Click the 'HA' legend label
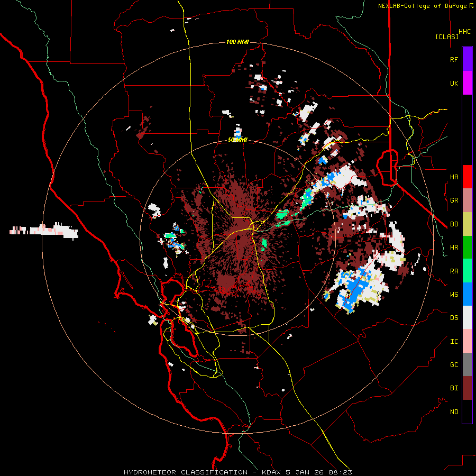This screenshot has width=476, height=476. click(x=454, y=177)
